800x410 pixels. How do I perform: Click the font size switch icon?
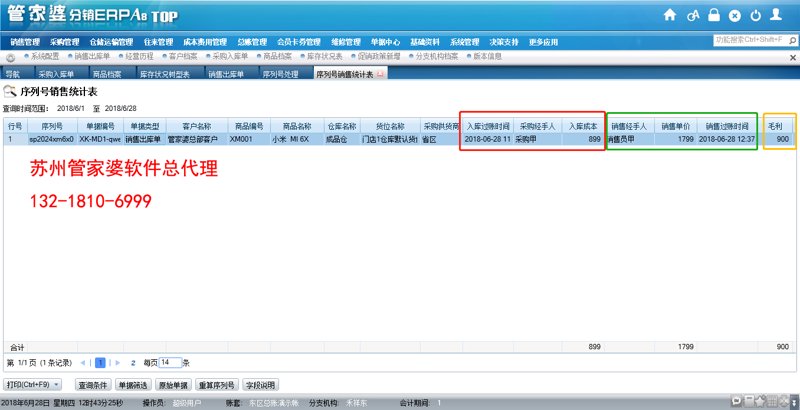(x=693, y=15)
